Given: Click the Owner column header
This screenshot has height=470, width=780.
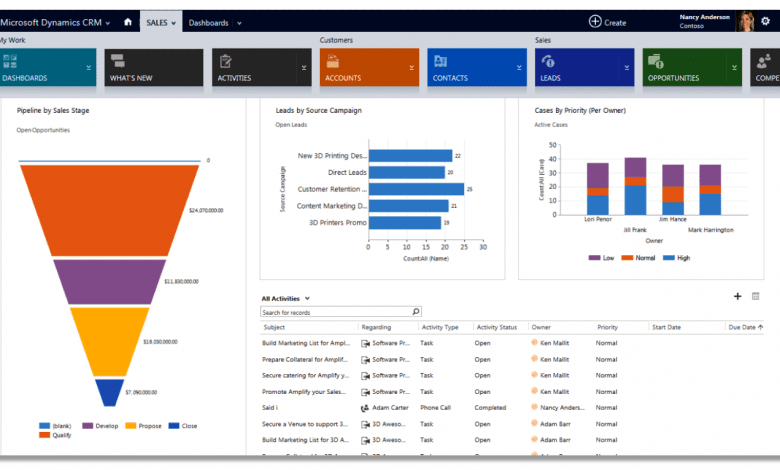Looking at the screenshot, I should coord(541,327).
